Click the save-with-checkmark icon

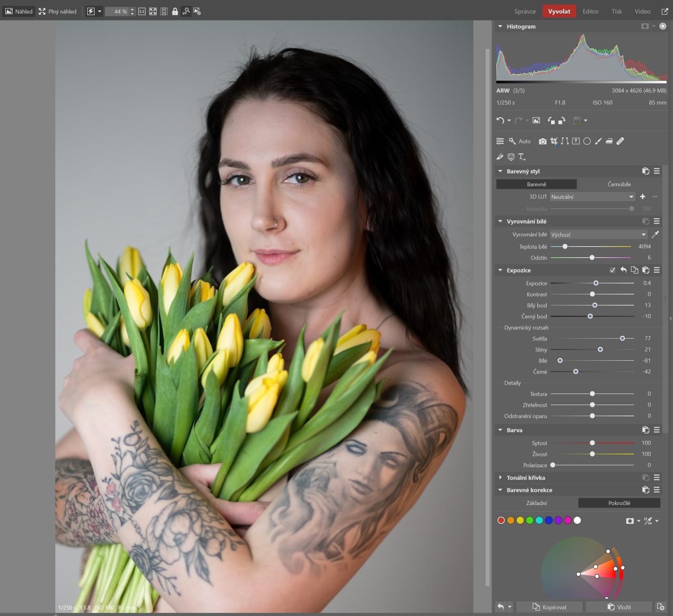point(577,120)
